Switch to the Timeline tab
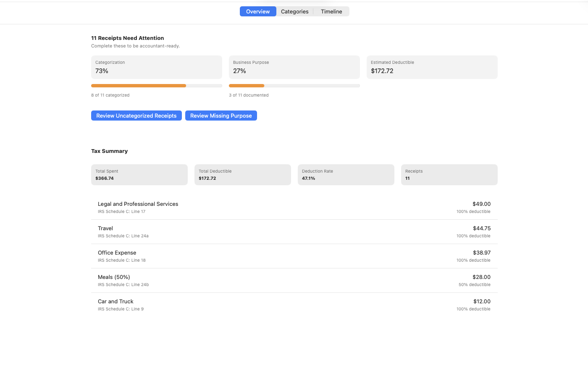The image size is (588, 368). pos(331,11)
